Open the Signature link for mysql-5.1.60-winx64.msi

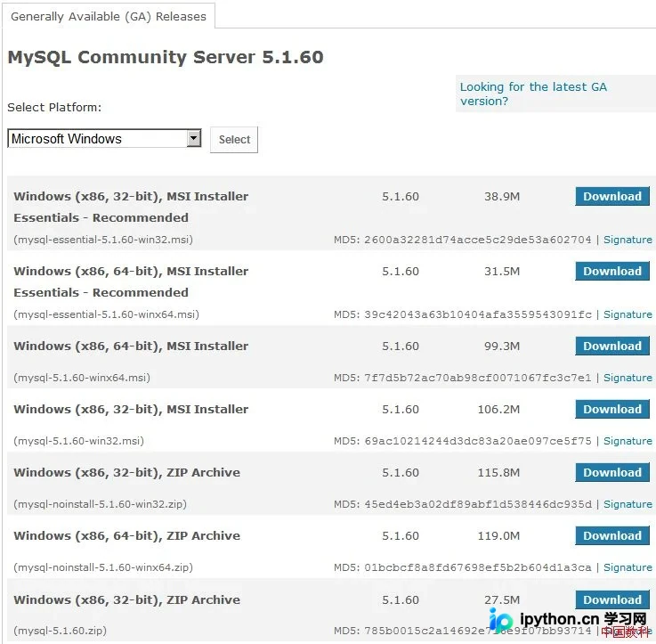[x=628, y=378]
